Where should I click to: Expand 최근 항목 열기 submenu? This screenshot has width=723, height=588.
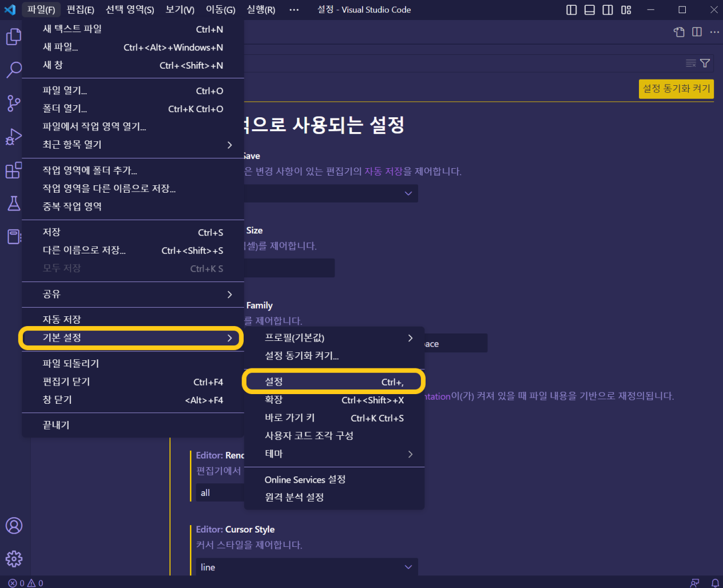coord(133,145)
